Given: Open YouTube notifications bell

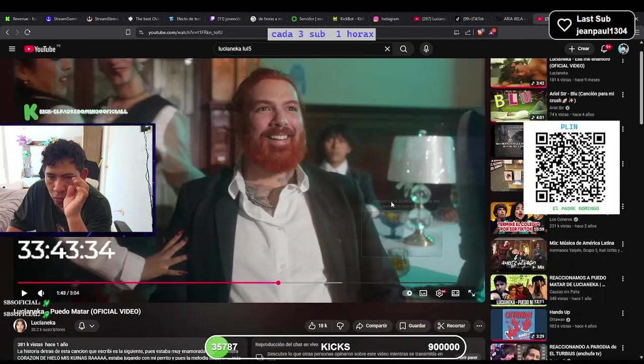Looking at the screenshot, I should 604,49.
